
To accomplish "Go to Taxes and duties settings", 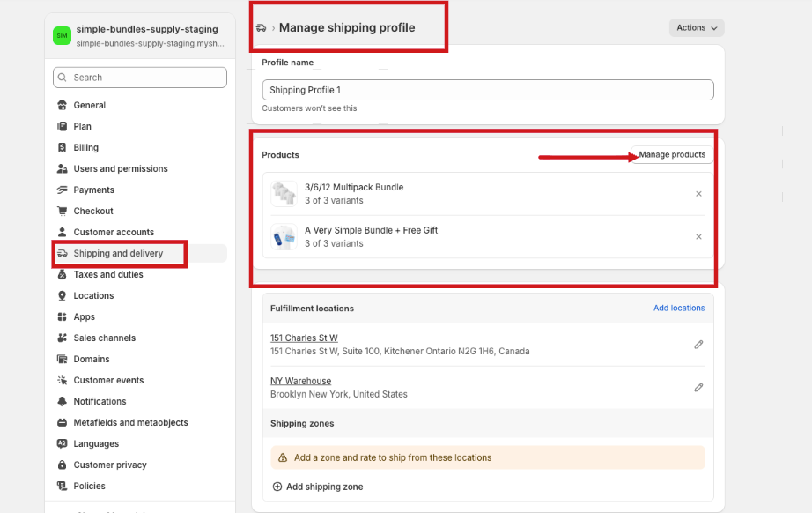I will [x=108, y=275].
